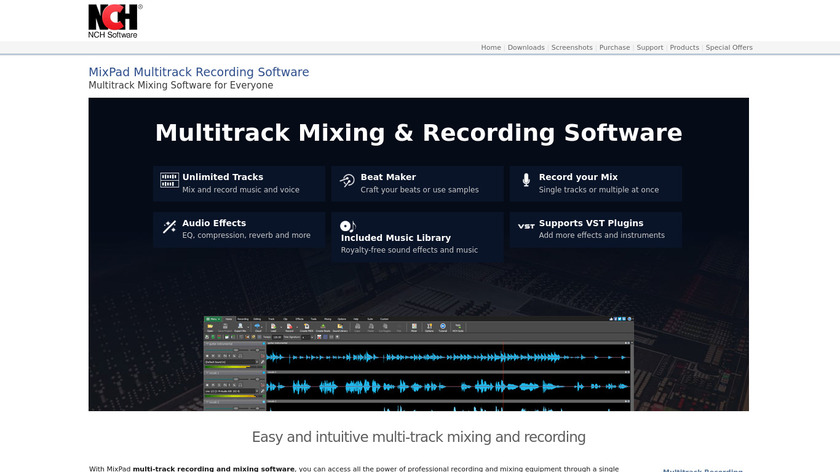The image size is (840, 472).
Task: Open the Products navigation link
Action: click(x=684, y=48)
